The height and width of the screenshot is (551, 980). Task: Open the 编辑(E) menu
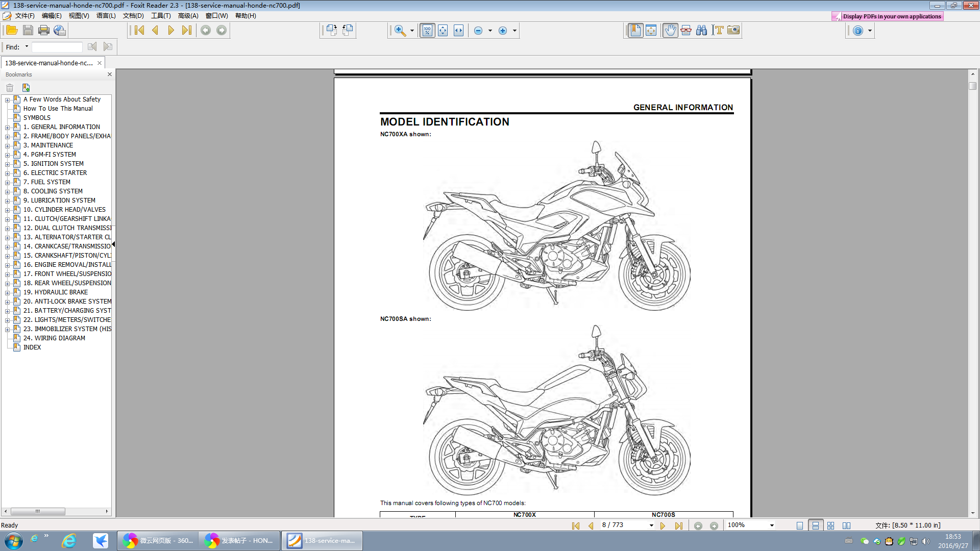coord(52,16)
